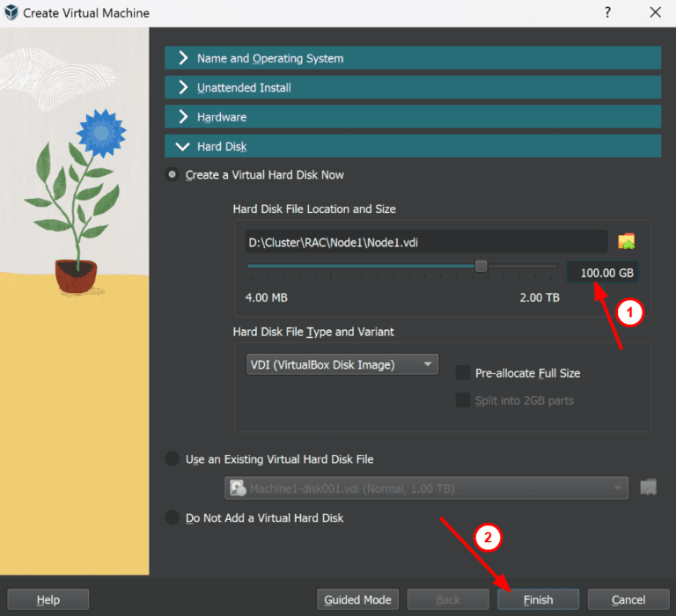Open Help for this dialog
The image size is (676, 616).
click(x=48, y=600)
